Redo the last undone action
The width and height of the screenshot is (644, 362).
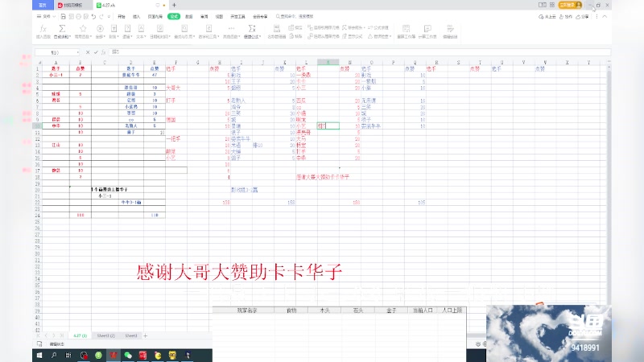tap(101, 16)
